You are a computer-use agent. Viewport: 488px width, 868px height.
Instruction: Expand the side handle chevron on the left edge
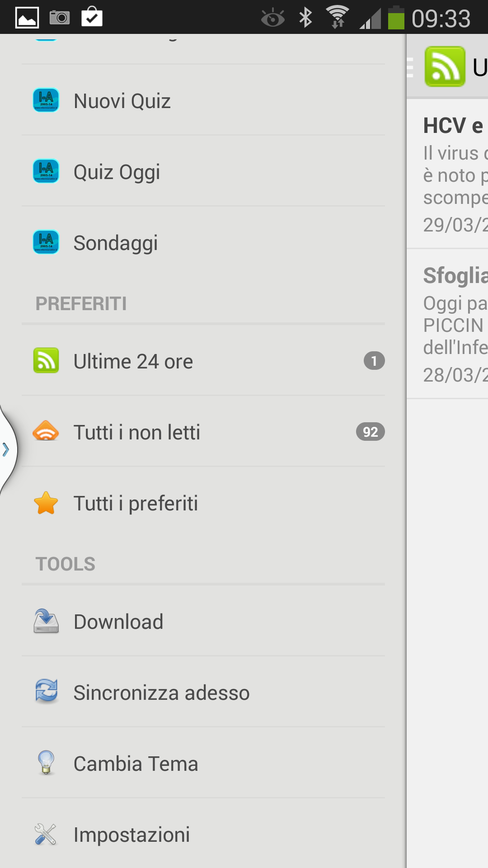(6, 449)
